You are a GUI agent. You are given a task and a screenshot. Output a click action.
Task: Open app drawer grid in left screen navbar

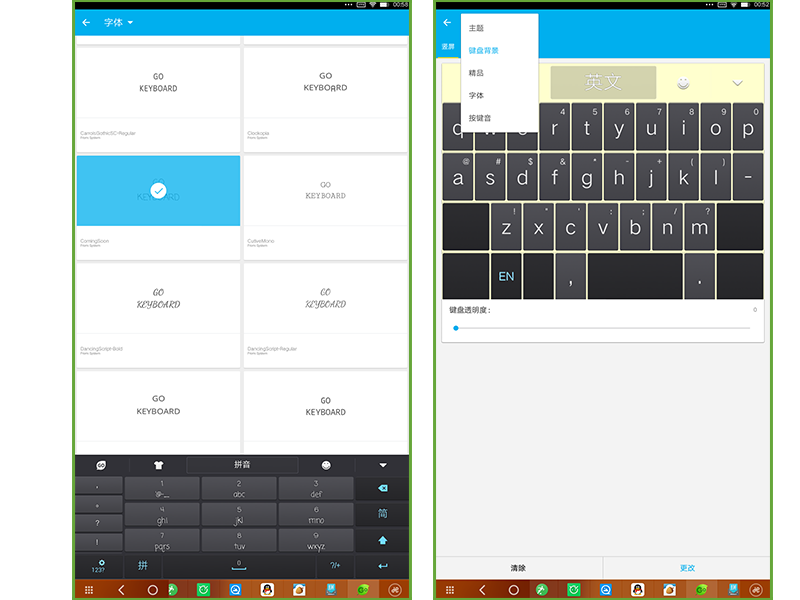click(x=89, y=590)
